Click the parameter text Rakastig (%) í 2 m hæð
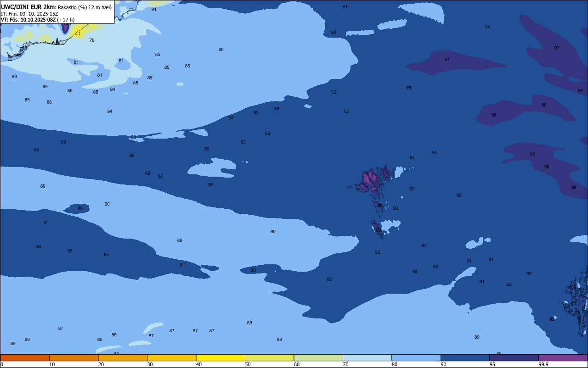 tap(85, 7)
